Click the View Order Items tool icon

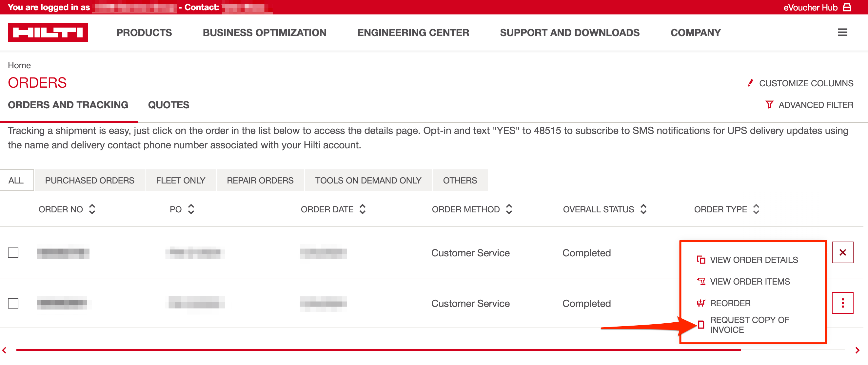coord(701,281)
